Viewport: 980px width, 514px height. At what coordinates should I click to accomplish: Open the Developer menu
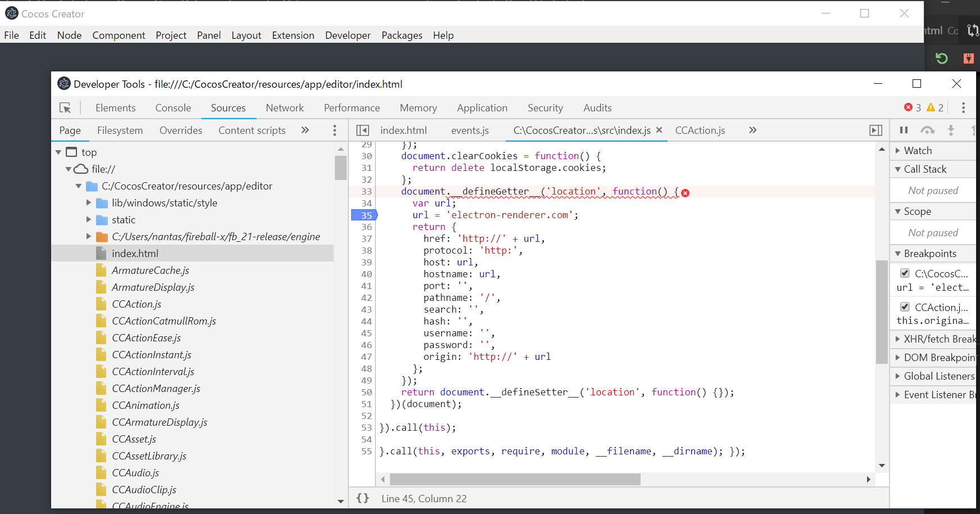(x=348, y=35)
